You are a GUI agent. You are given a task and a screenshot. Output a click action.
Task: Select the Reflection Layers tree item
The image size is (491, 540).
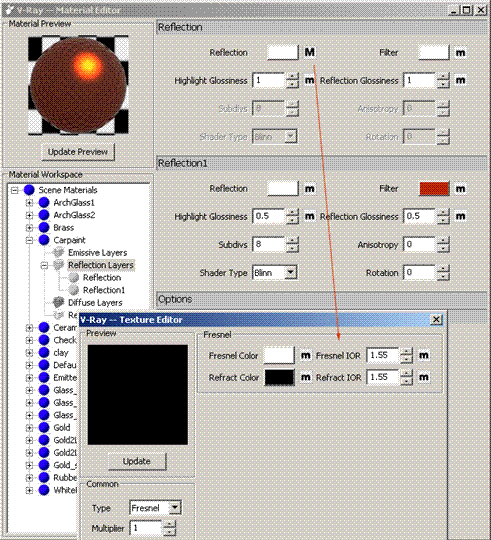pyautogui.click(x=101, y=265)
